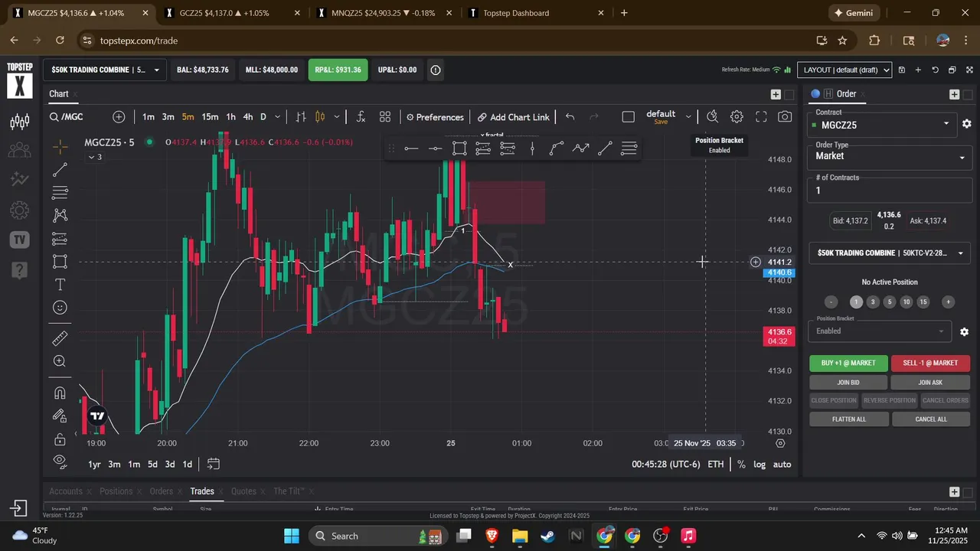Open Contract settings gear in Order panel

tap(966, 124)
